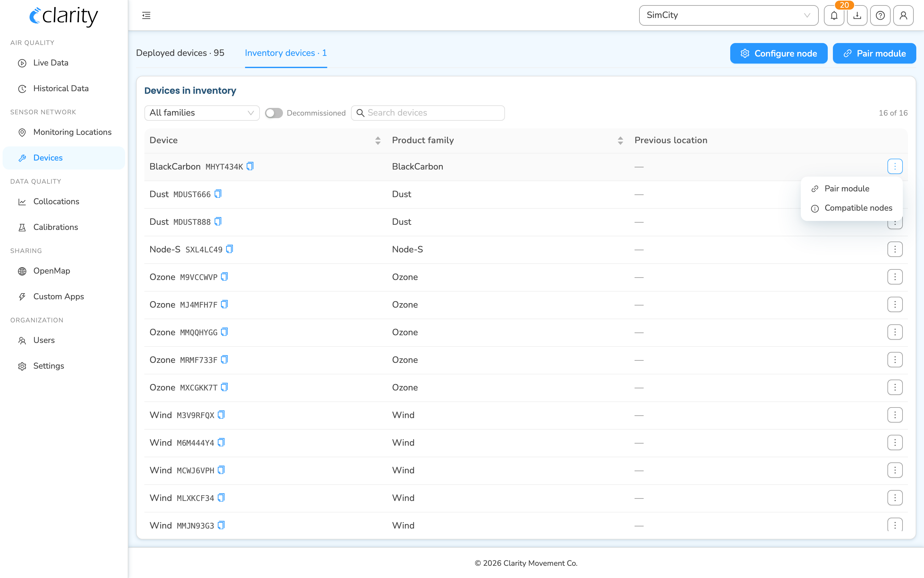
Task: Open actions menu for Wind MCWJ6VPH
Action: pos(895,470)
